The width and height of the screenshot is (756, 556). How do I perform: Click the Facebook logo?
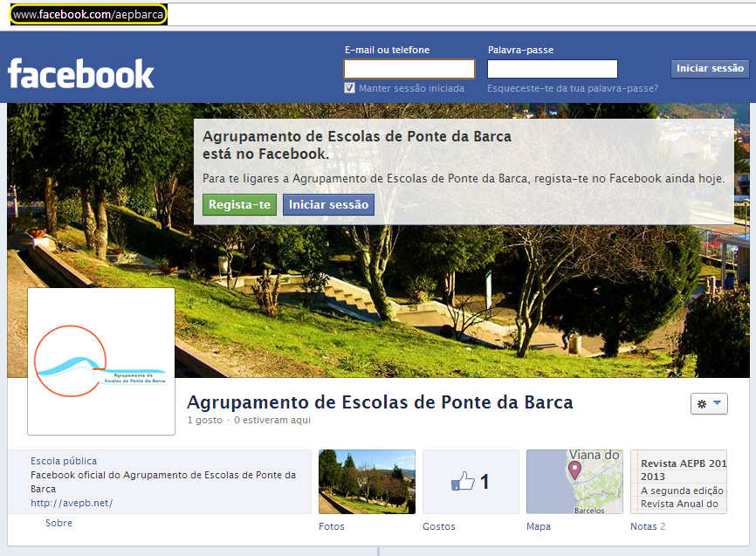[x=81, y=74]
